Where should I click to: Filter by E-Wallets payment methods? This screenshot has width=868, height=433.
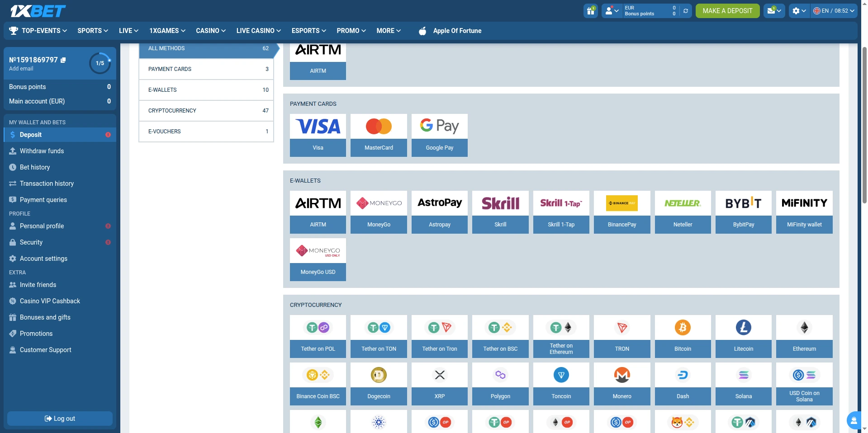pos(206,90)
